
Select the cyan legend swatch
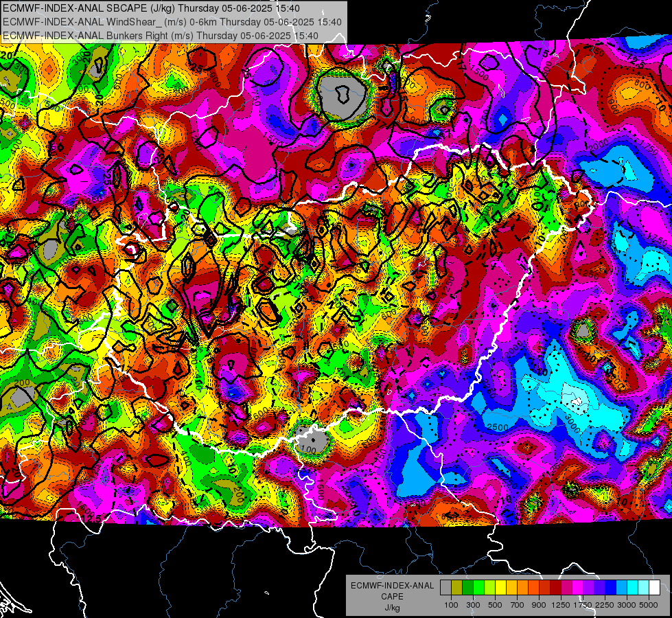[633, 588]
